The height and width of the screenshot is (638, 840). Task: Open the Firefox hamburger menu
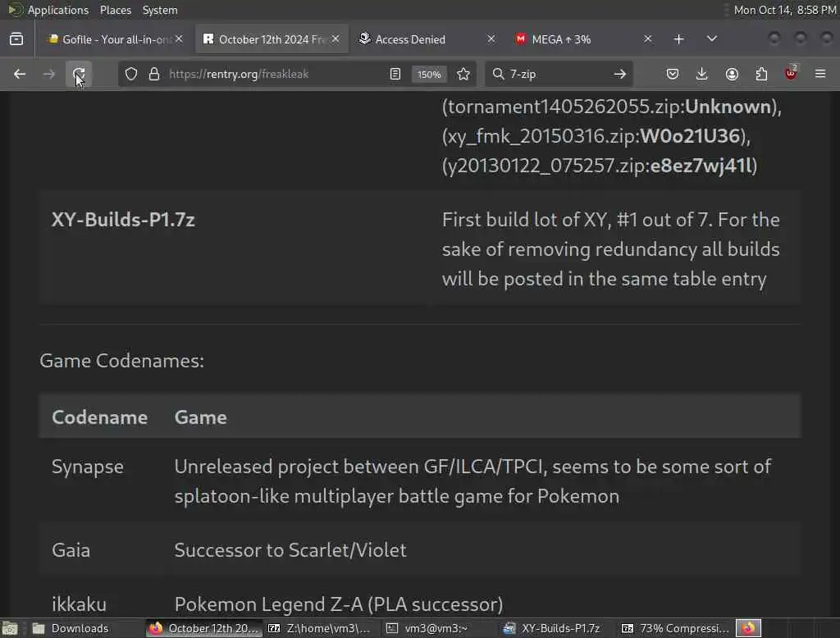[820, 74]
